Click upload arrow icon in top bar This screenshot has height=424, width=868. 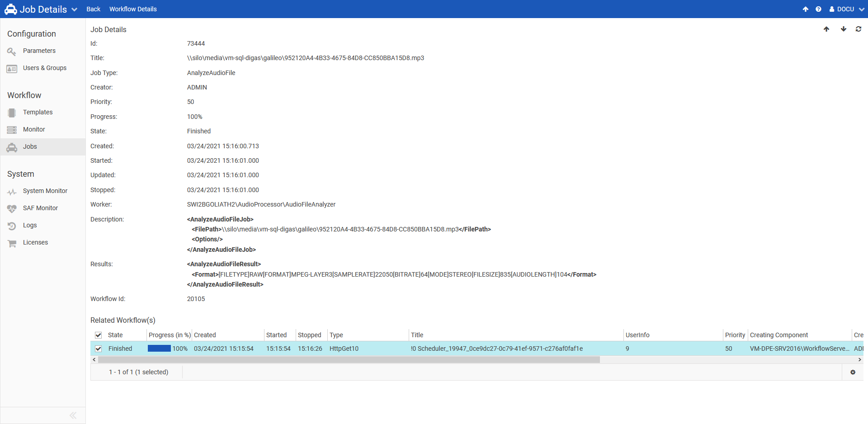tap(806, 9)
